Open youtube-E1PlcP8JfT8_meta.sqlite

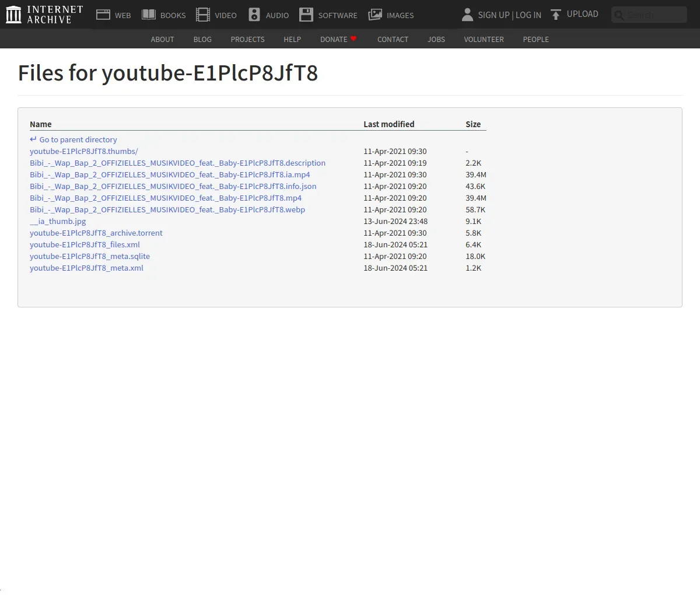click(90, 256)
